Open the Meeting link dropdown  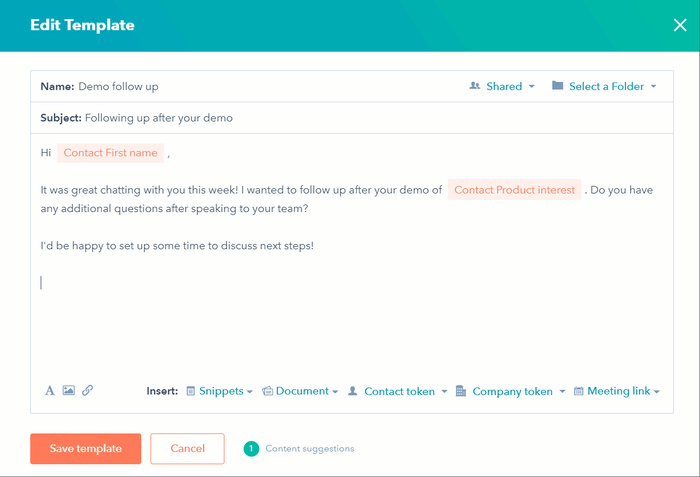pyautogui.click(x=618, y=392)
